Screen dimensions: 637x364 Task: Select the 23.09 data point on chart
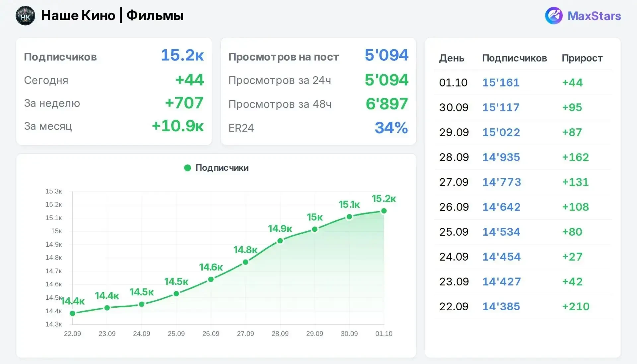click(x=107, y=308)
